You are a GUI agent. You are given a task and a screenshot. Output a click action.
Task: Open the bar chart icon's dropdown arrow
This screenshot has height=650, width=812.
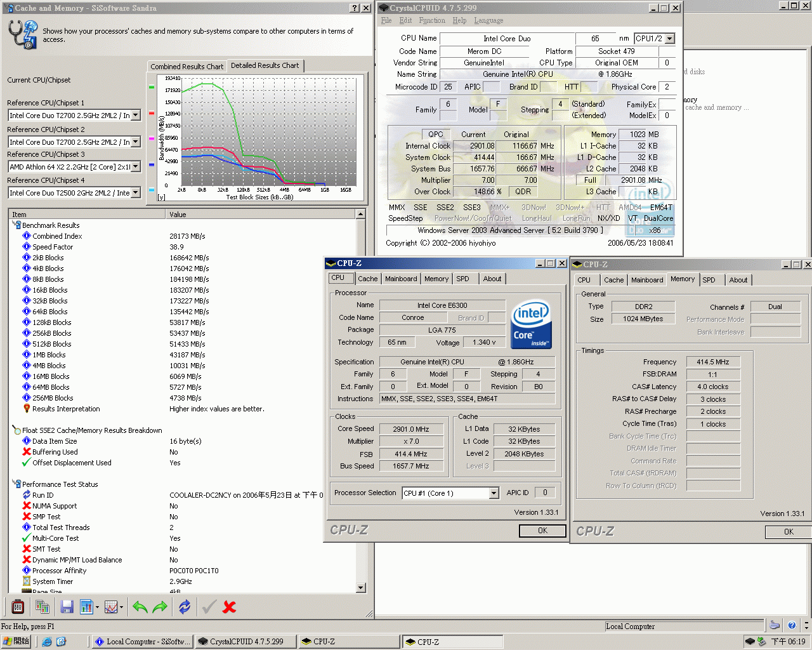pos(97,607)
